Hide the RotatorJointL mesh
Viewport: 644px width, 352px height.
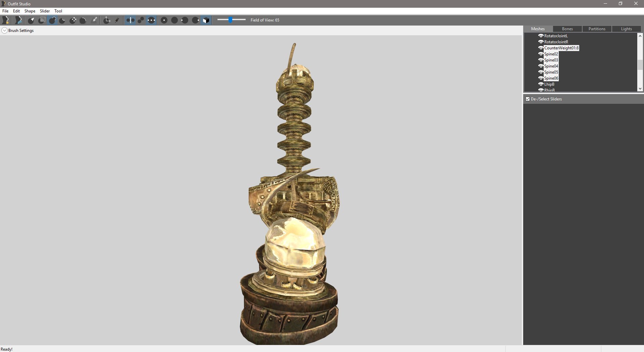[x=541, y=36]
